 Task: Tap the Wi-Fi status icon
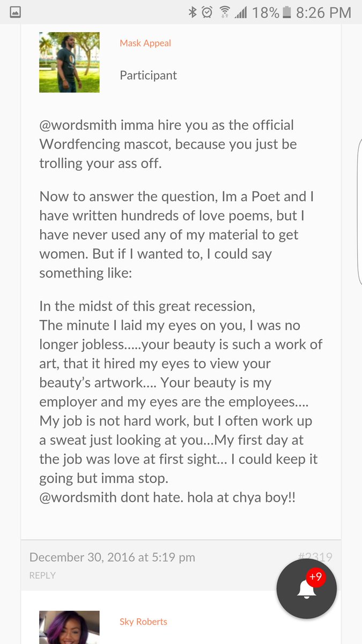[x=225, y=12]
